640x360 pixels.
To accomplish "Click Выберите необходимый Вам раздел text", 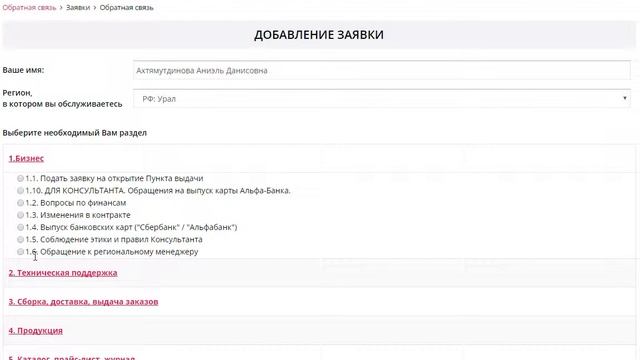I will tap(75, 133).
